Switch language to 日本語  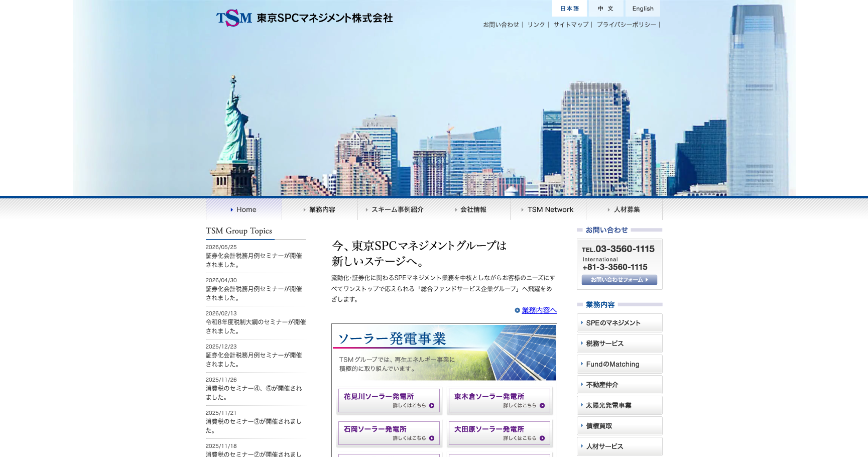[569, 9]
